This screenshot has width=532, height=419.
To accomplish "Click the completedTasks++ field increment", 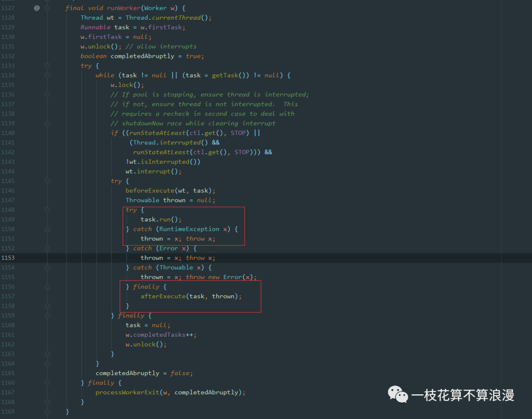I will click(163, 335).
